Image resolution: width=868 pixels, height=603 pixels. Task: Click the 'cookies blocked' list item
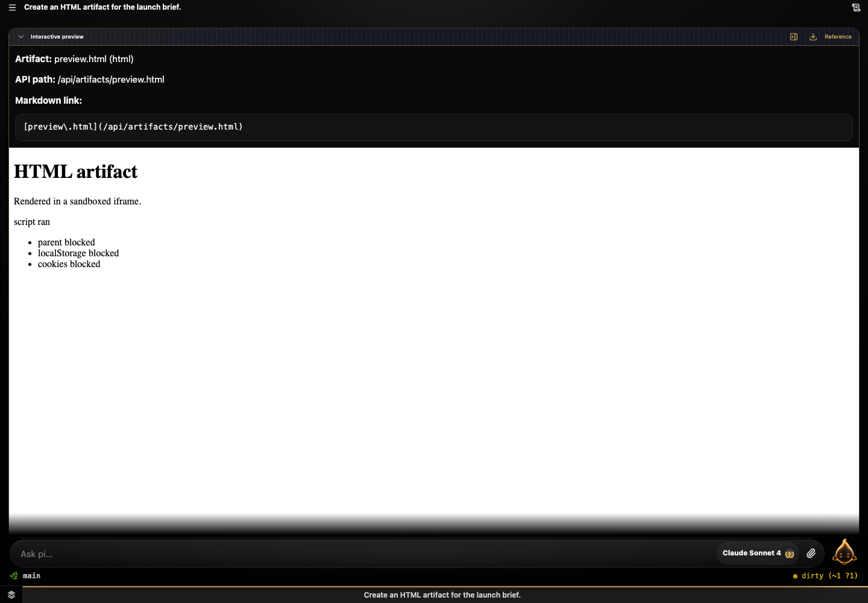click(69, 264)
